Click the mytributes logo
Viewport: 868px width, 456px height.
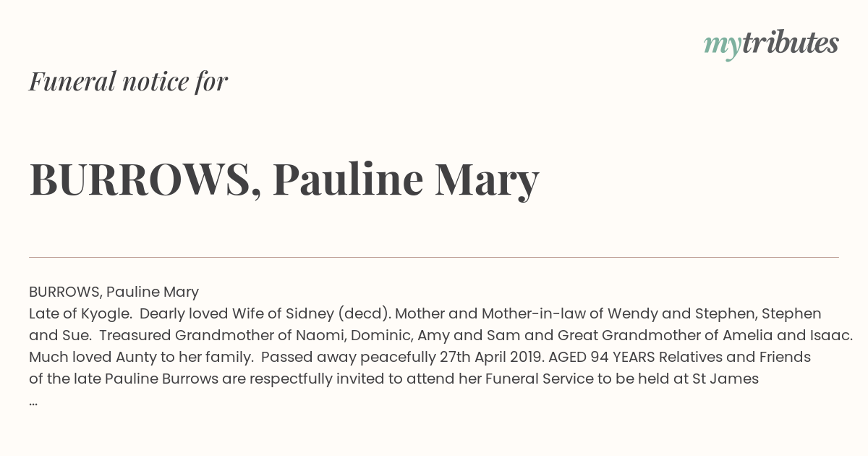pos(771,44)
